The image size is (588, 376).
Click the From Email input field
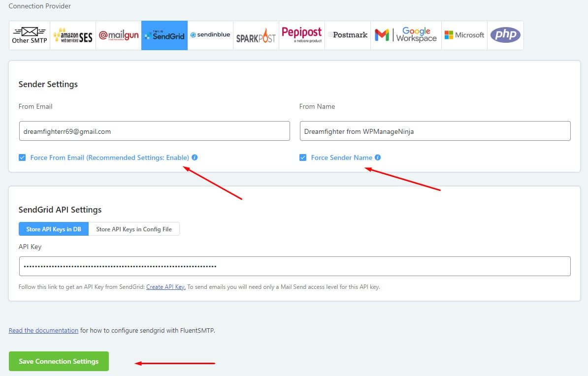(x=155, y=131)
